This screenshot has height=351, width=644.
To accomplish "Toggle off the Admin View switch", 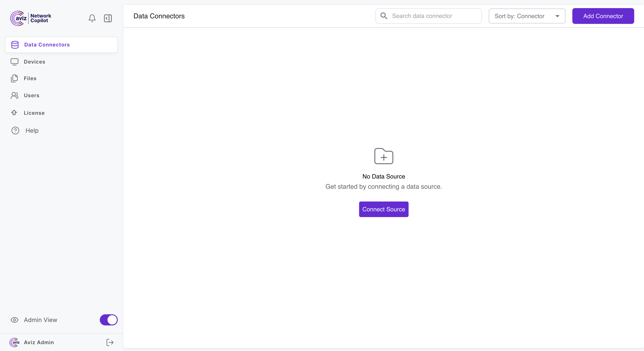I will [x=109, y=320].
